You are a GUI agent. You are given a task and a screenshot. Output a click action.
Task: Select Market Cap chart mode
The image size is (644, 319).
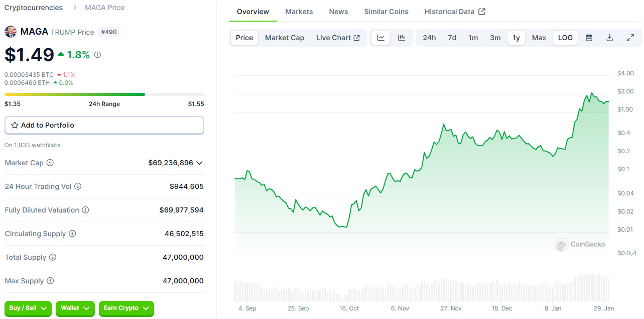click(x=285, y=38)
